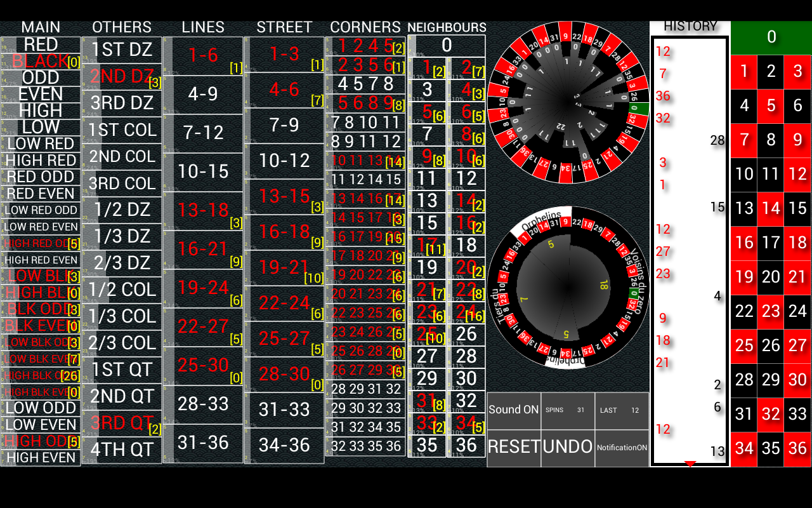Select the 4-9 line bet

click(203, 94)
